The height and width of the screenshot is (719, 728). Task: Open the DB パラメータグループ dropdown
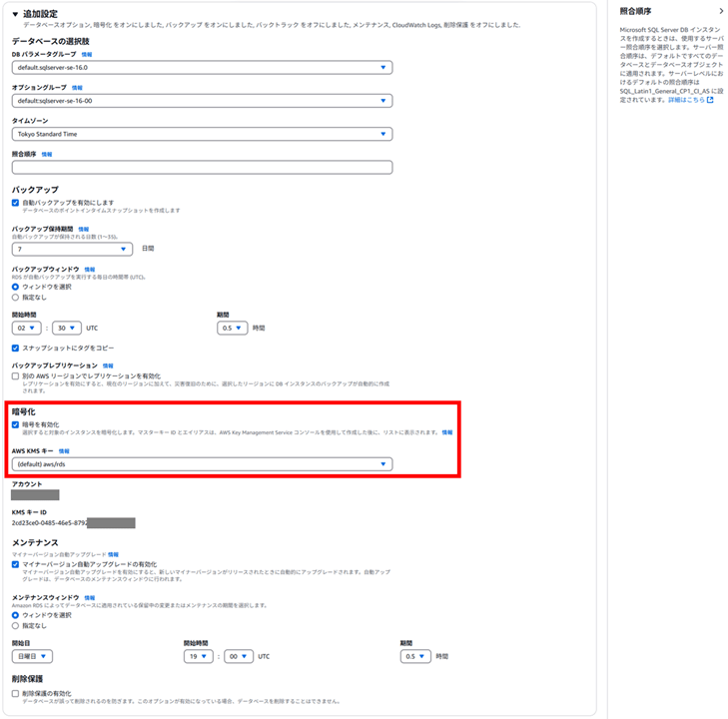(x=202, y=67)
